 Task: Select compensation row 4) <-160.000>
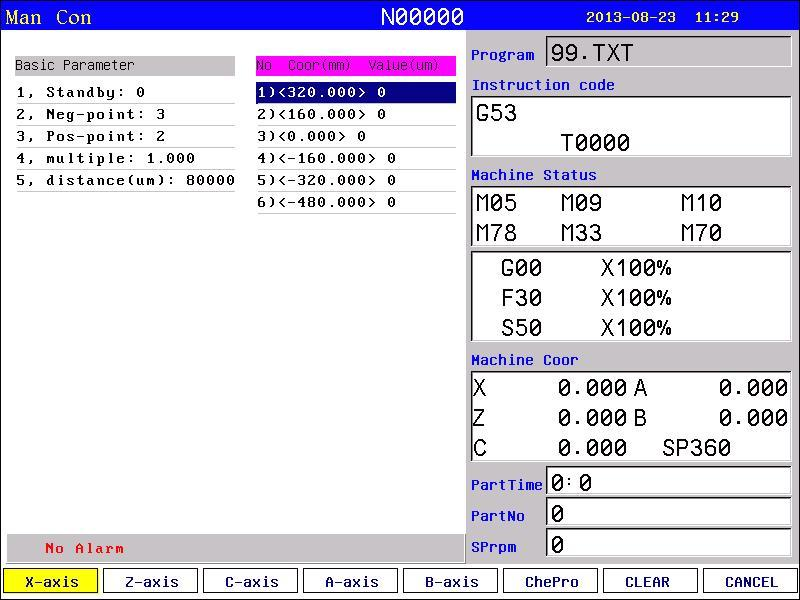(356, 158)
